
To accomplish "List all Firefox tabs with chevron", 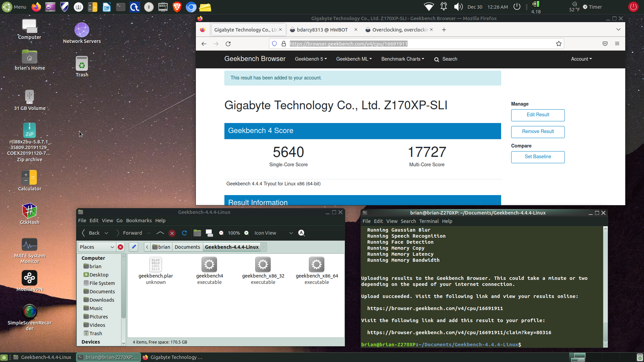I will click(618, 29).
